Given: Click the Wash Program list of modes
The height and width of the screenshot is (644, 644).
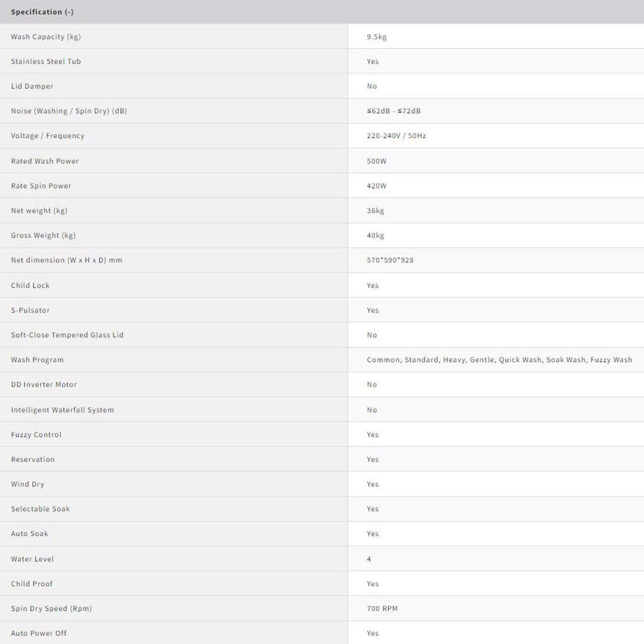Looking at the screenshot, I should click(x=499, y=360).
